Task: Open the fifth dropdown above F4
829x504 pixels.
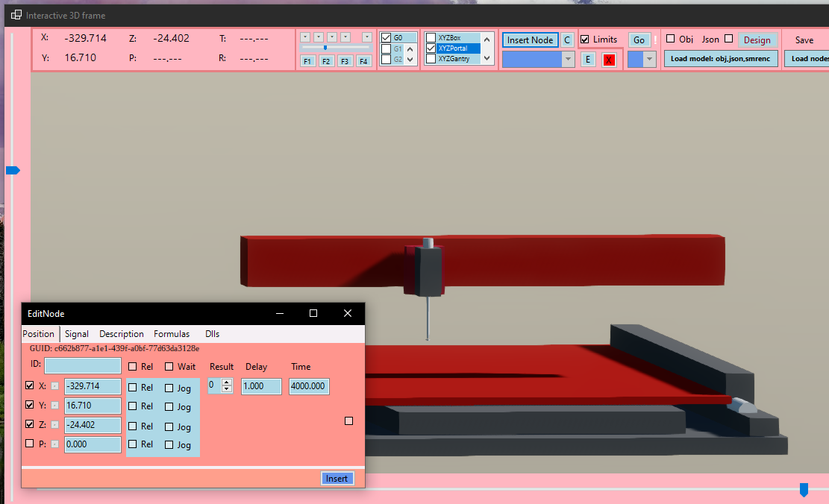Action: tap(367, 37)
